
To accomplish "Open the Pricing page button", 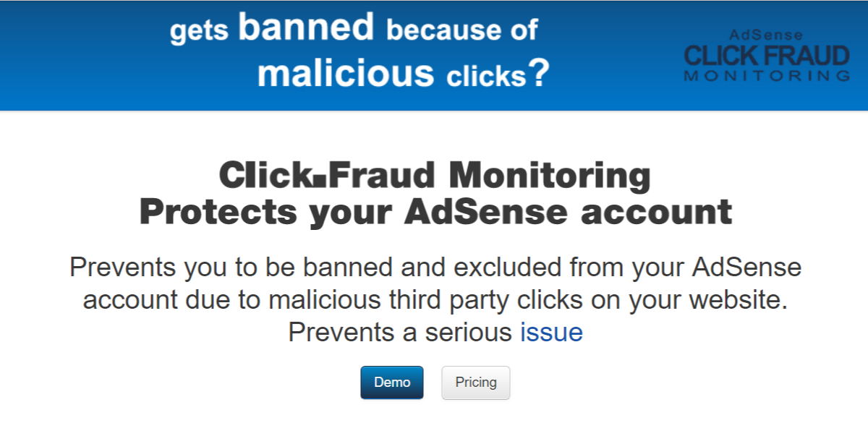I will [476, 383].
